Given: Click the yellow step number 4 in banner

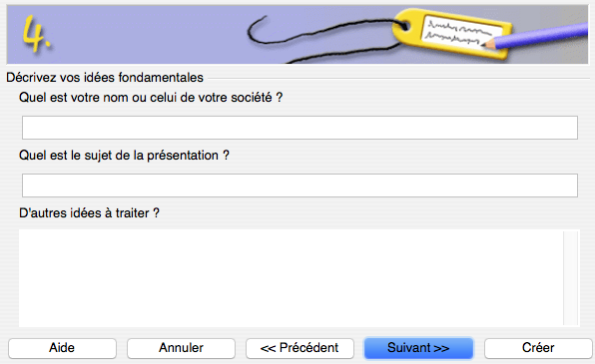Looking at the screenshot, I should coord(36,33).
